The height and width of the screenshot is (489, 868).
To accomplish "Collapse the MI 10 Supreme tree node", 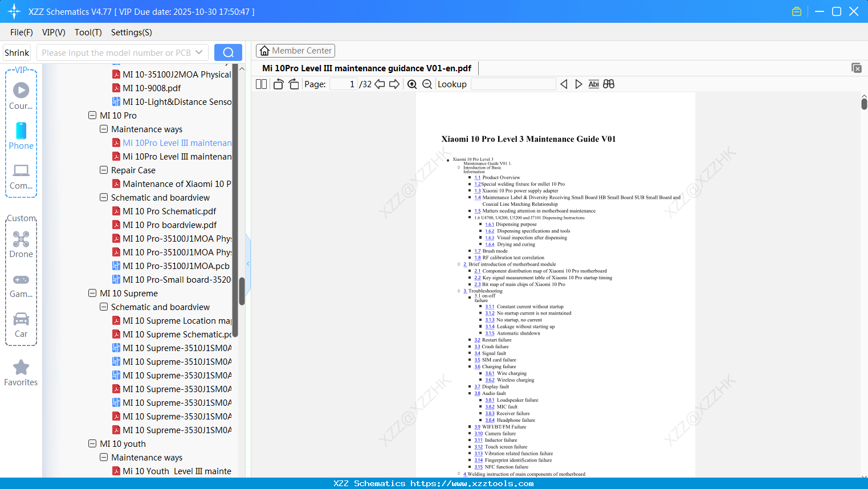I will point(92,293).
